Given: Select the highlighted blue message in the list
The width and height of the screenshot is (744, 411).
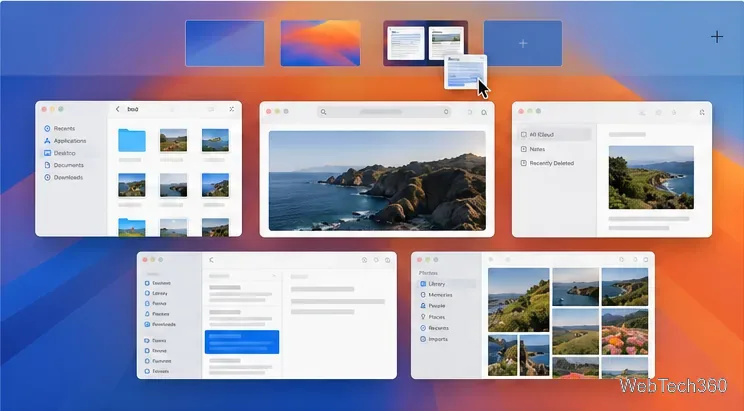Looking at the screenshot, I should click(242, 342).
